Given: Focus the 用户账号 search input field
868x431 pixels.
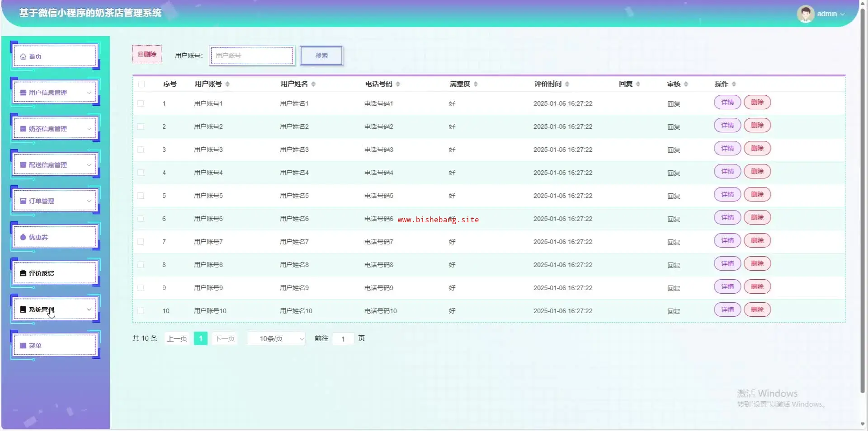Looking at the screenshot, I should 252,56.
